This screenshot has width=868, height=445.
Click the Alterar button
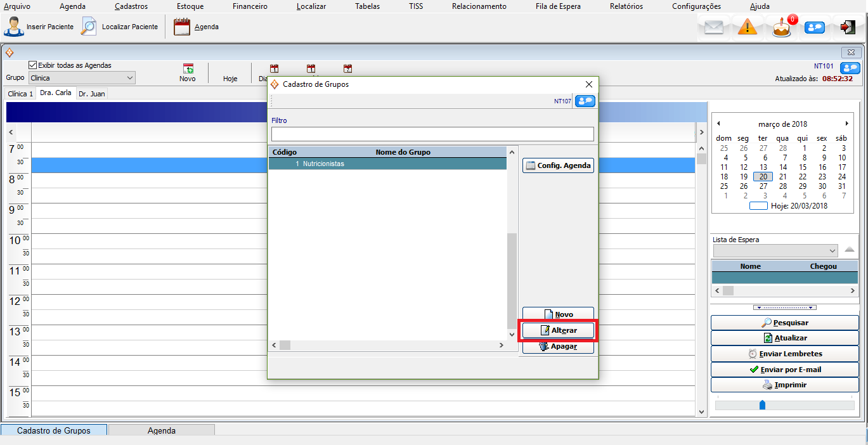click(x=558, y=330)
